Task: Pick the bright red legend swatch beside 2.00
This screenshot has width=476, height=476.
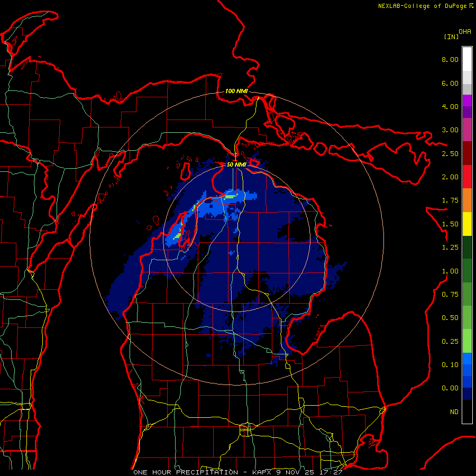Action: (467, 177)
